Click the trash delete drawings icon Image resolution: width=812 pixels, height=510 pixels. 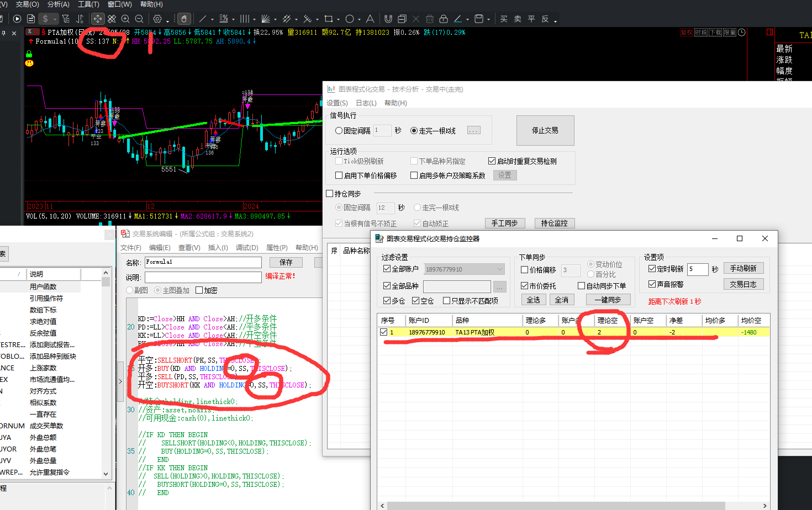click(x=430, y=19)
